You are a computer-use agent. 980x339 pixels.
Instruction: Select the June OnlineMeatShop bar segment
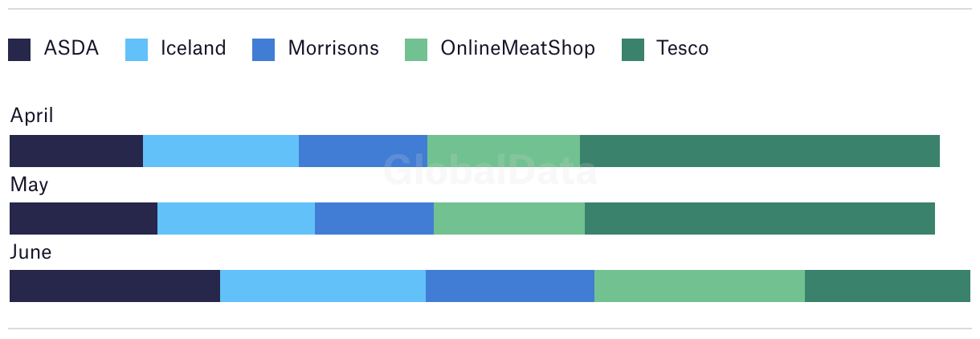[x=700, y=286]
